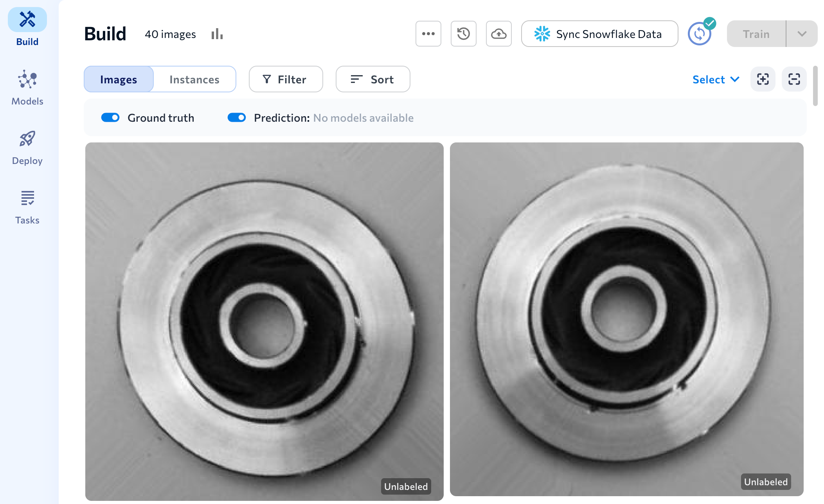This screenshot has width=824, height=504.
Task: Click the Build tools icon
Action: 27,20
